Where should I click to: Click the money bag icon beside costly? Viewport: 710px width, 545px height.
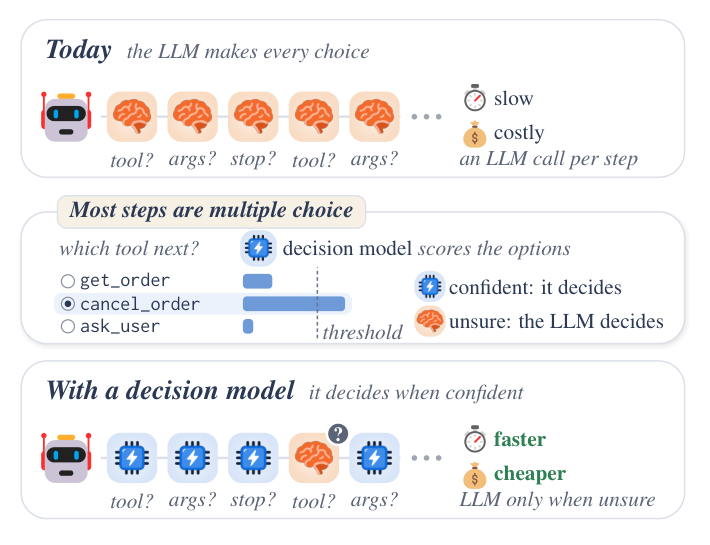point(475,134)
